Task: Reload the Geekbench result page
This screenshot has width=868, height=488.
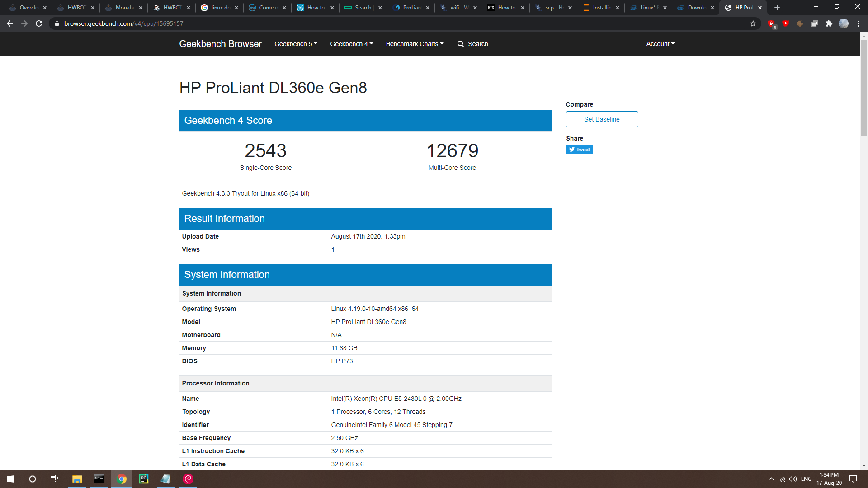Action: click(x=39, y=23)
